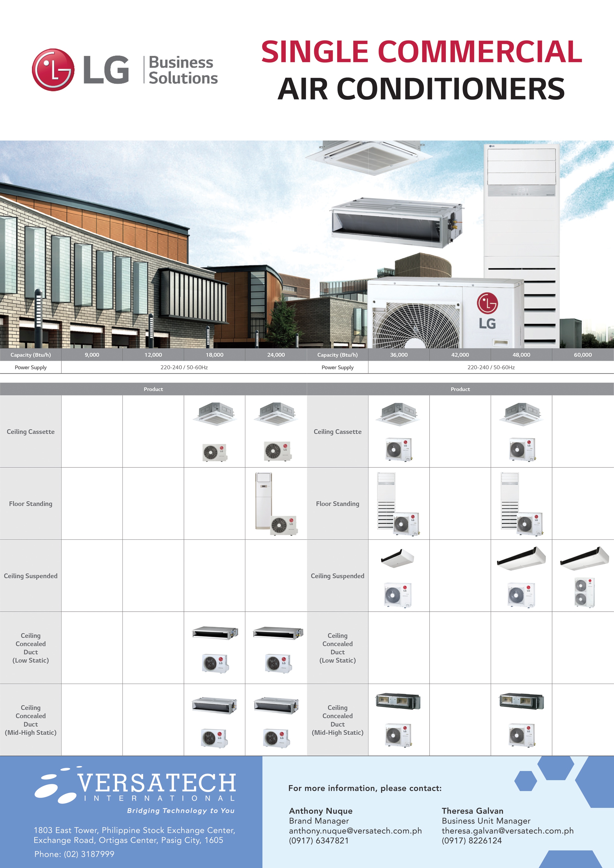Click the 36,000 Btu ceiling suspended outdoor unit
This screenshot has width=614, height=868.
(398, 595)
